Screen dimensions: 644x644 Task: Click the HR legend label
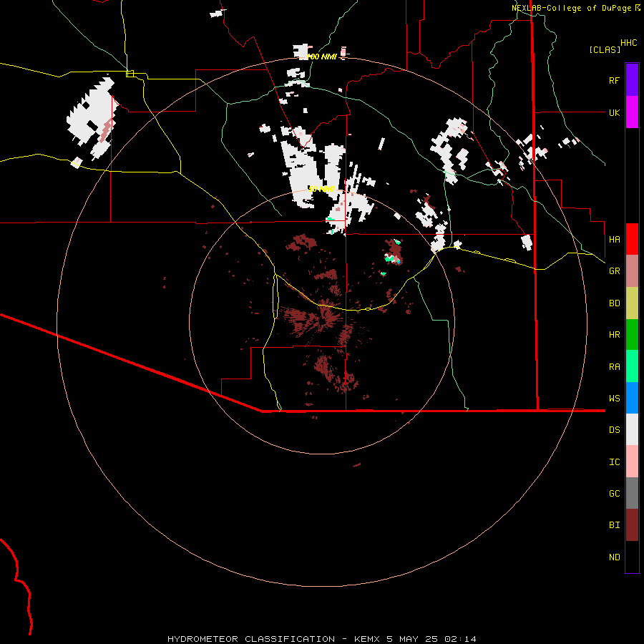coord(614,335)
